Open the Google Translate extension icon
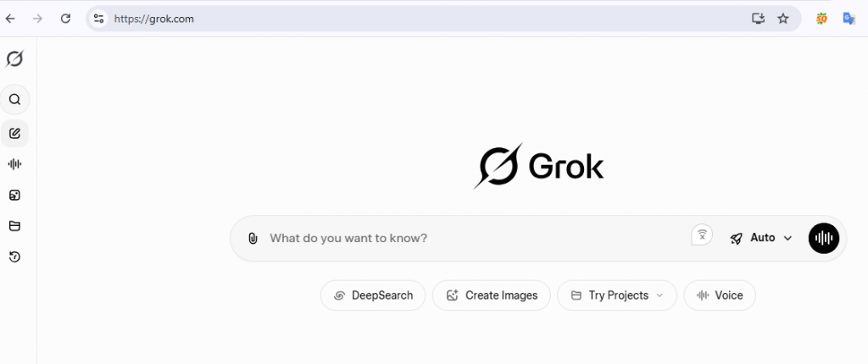This screenshot has height=364, width=868. click(849, 18)
